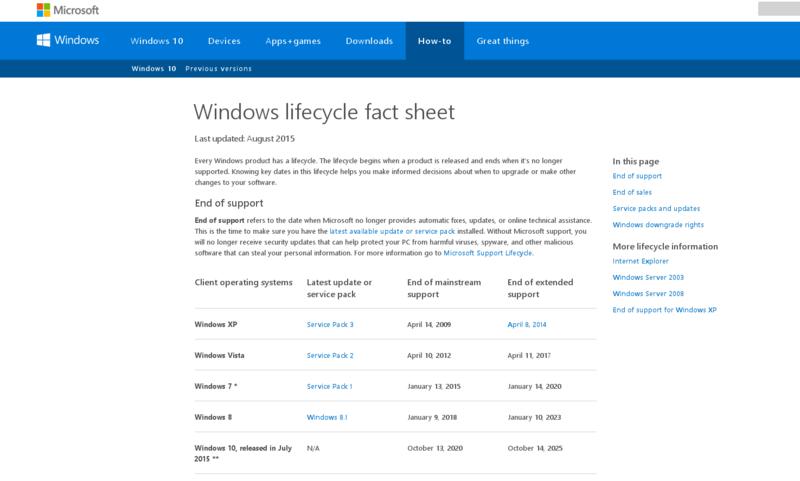Click the Windows 10, released in July 2015 label
Viewport: 800px width, 481px height.
pyautogui.click(x=243, y=453)
